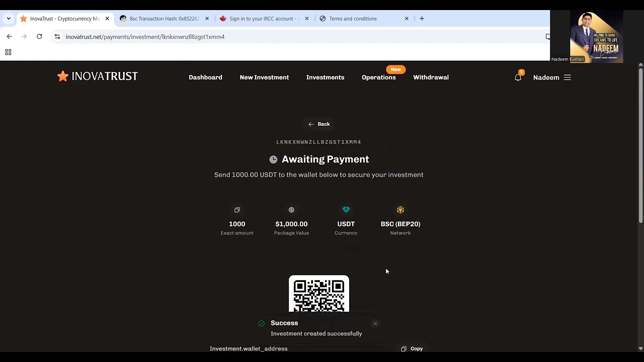The height and width of the screenshot is (362, 644).
Task: Open the notifications bell
Action: coord(518,77)
